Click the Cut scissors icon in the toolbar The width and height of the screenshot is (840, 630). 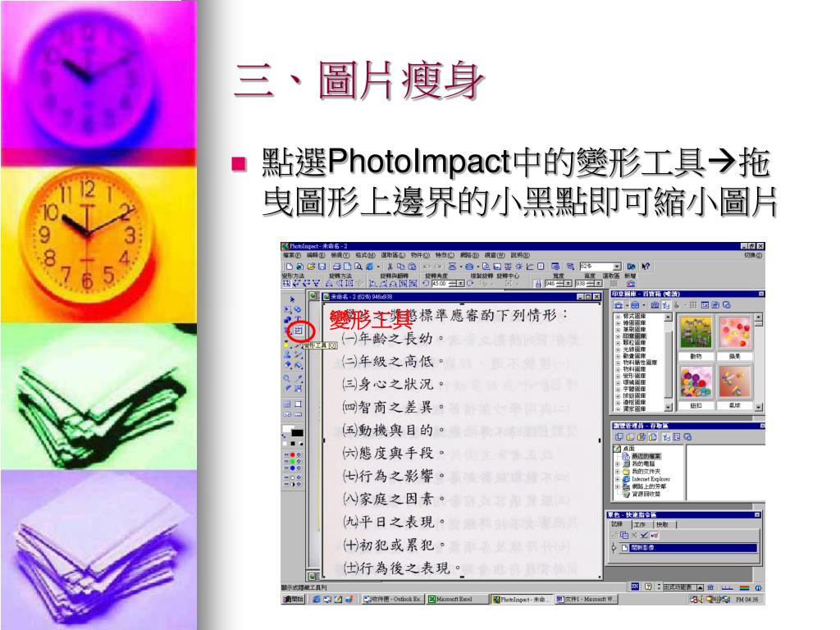pyautogui.click(x=390, y=267)
